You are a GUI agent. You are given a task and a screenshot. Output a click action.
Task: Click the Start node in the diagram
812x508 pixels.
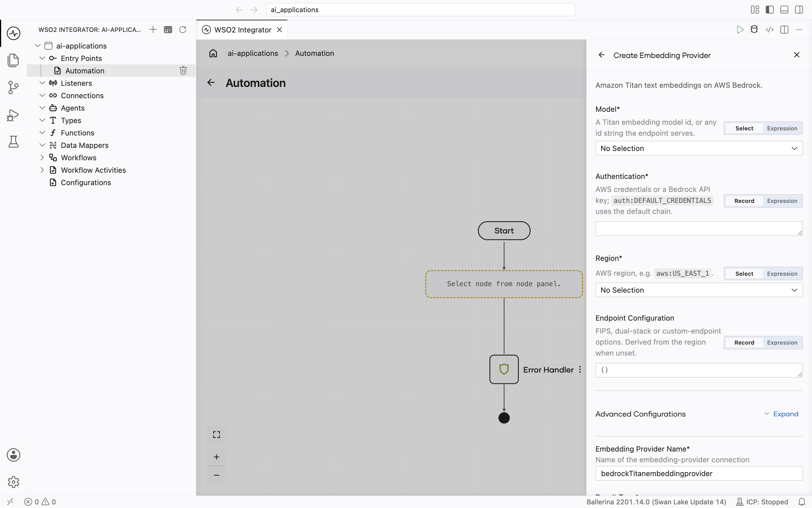pos(504,231)
